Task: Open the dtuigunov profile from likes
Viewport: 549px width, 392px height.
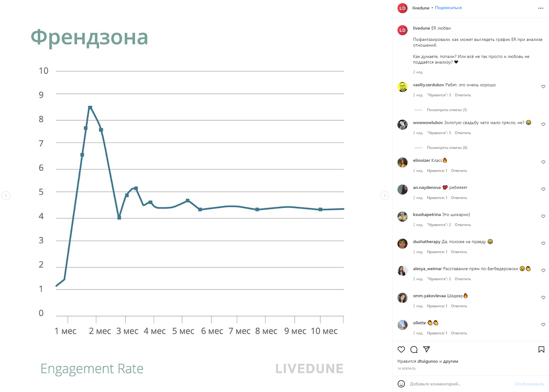Action: [x=427, y=361]
